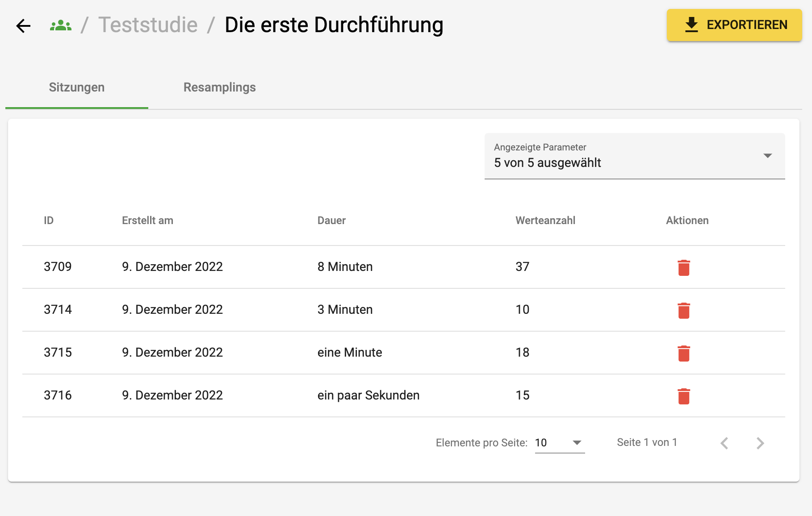812x516 pixels.
Task: Click the 'Seite 1 von 1' label
Action: pyautogui.click(x=647, y=442)
